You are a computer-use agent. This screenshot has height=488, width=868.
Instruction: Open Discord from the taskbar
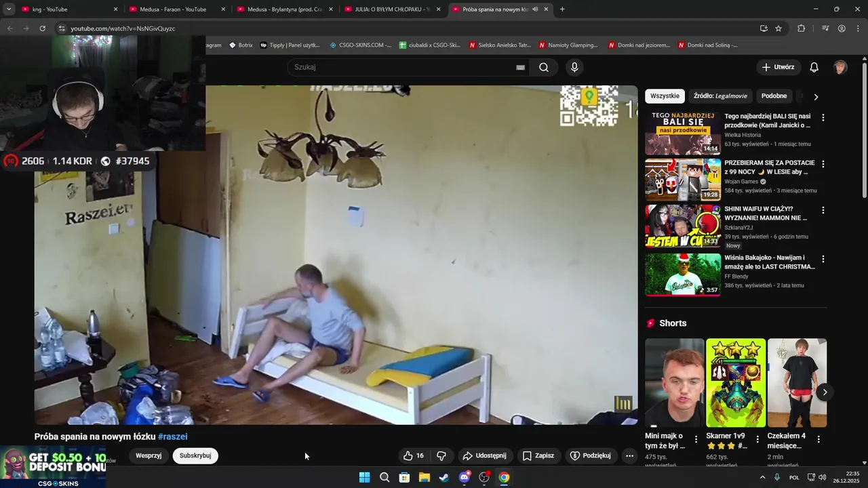point(465,477)
